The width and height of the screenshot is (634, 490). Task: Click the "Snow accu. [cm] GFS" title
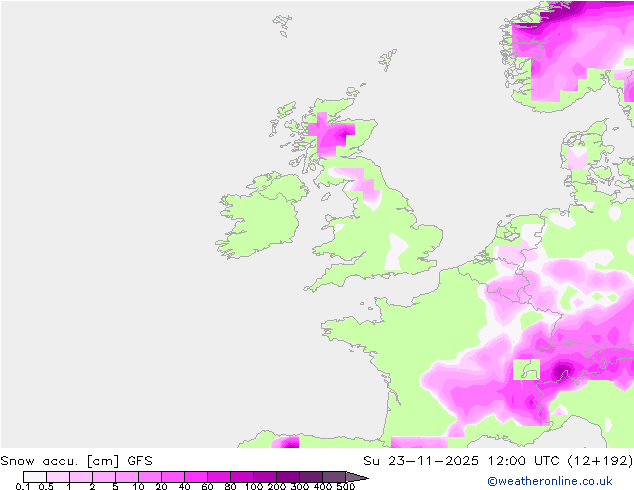[76, 461]
